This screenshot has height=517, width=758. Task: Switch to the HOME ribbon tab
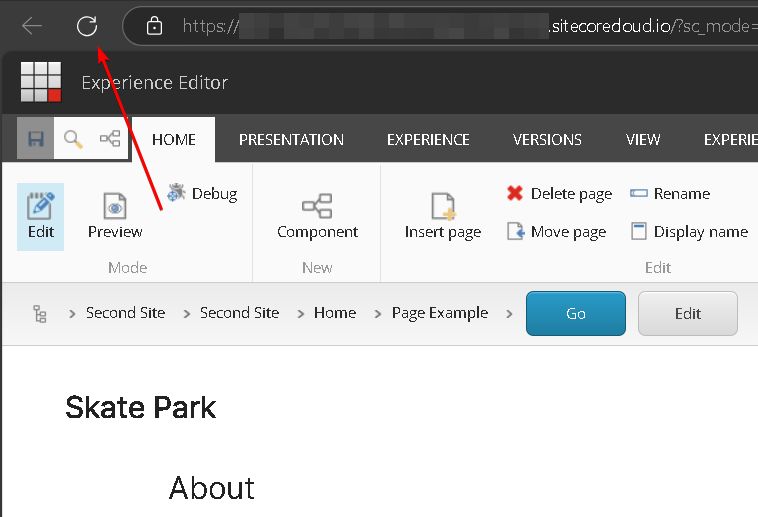[x=174, y=139]
